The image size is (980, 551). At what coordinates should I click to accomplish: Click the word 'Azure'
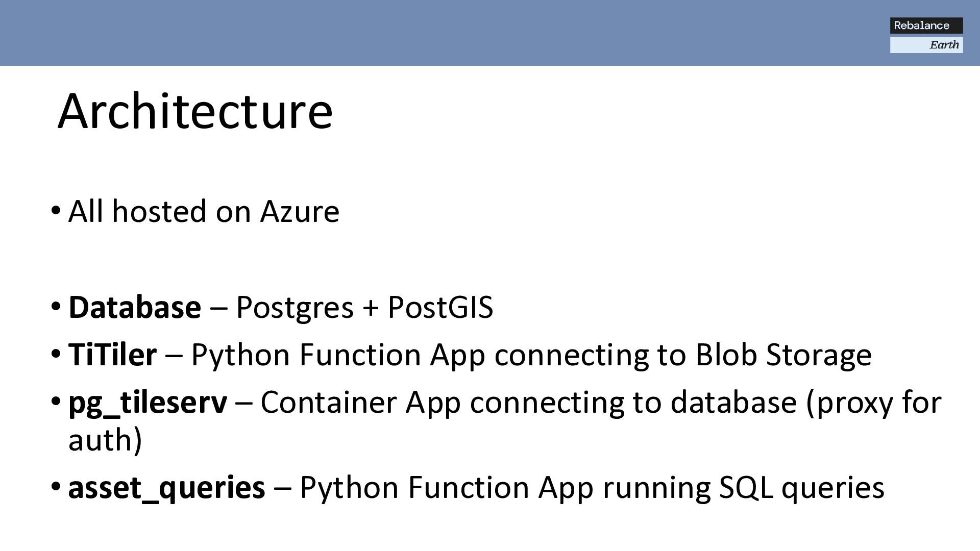point(300,211)
